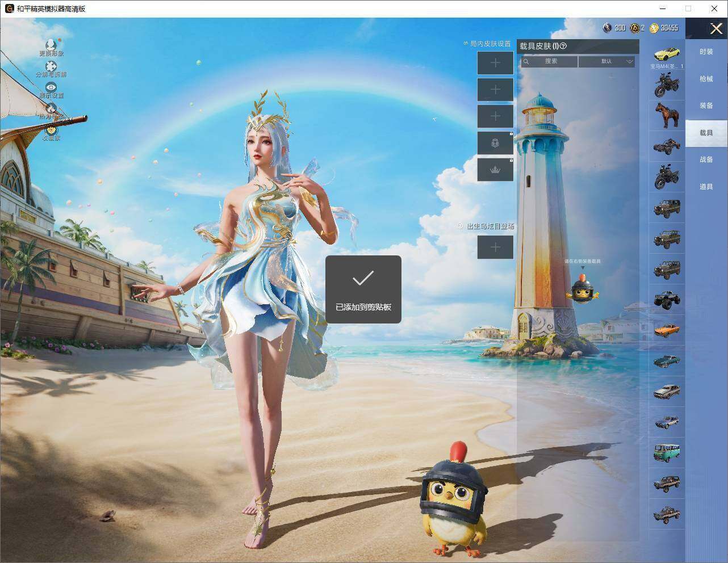The width and height of the screenshot is (728, 563).
Task: Click the app icon in the title bar
Action: pos(9,9)
